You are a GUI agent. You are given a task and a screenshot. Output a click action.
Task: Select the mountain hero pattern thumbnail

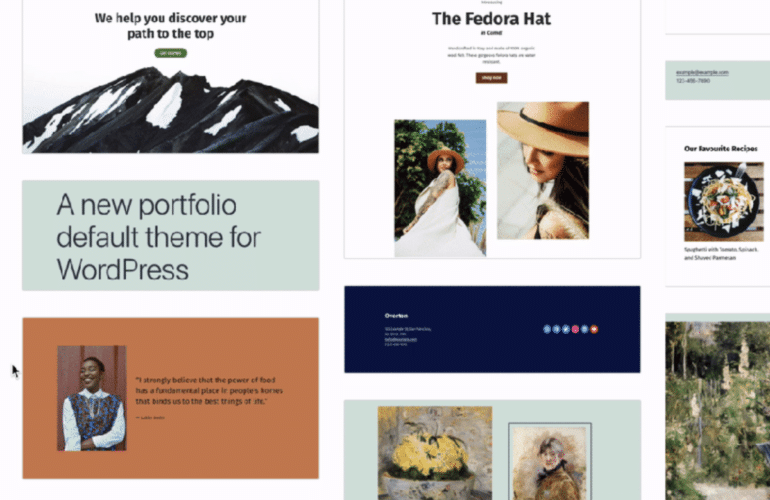(170, 77)
